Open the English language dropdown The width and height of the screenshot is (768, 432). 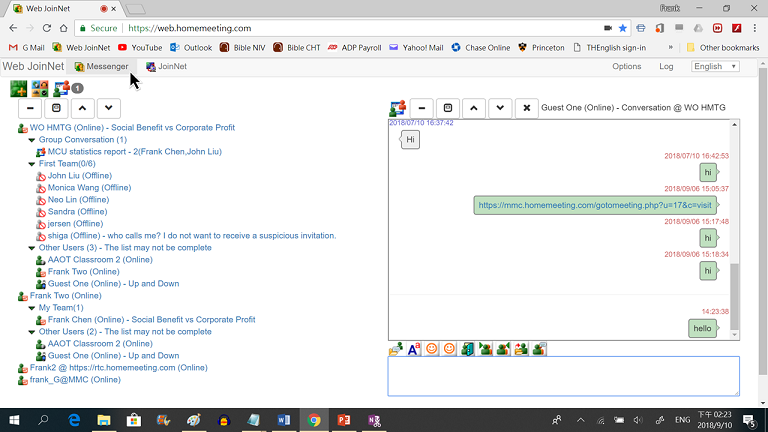(x=715, y=67)
